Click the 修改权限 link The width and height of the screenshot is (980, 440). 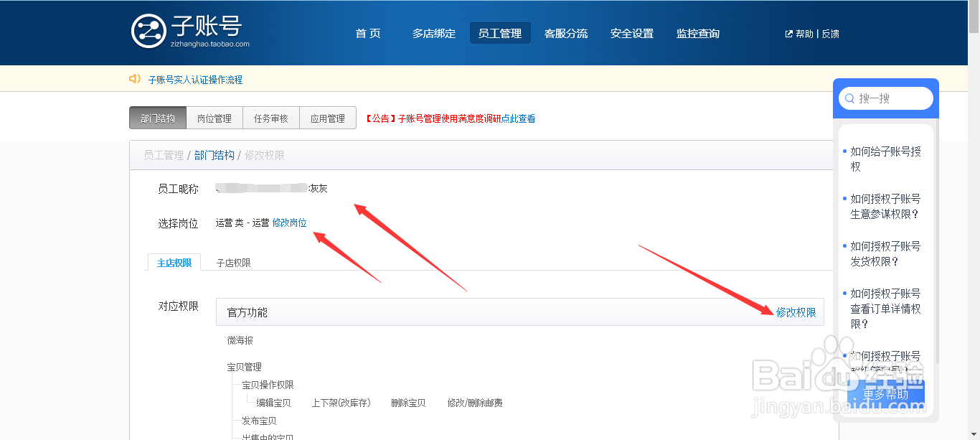pos(796,312)
